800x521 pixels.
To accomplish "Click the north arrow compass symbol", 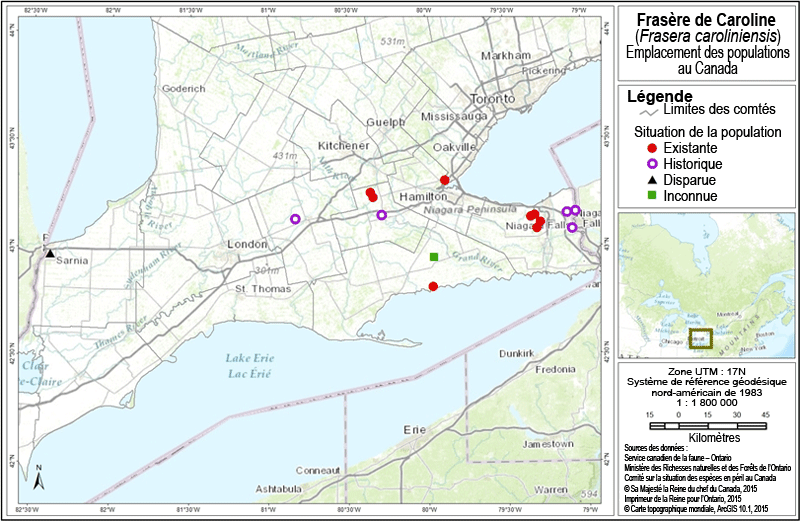I will pyautogui.click(x=38, y=477).
